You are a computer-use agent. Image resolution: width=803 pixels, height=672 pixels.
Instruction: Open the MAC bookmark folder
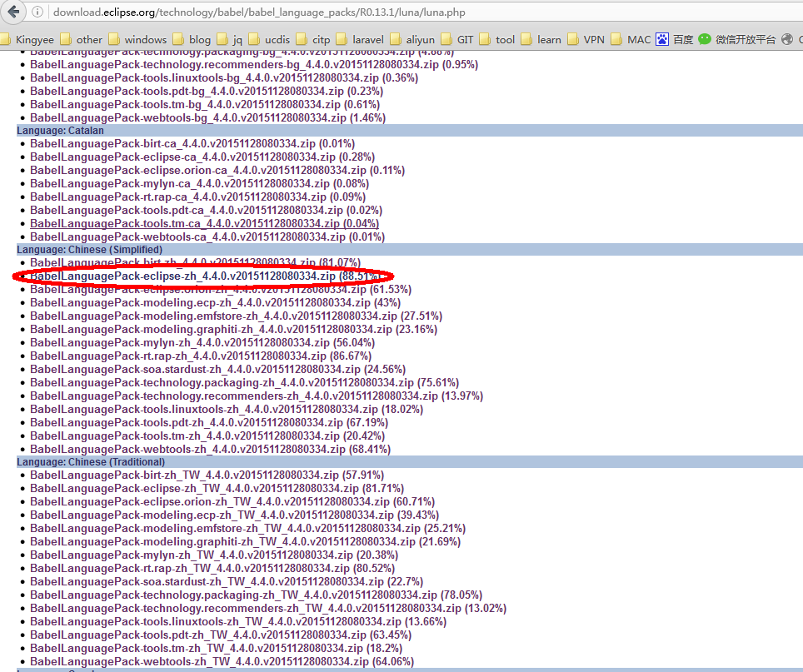631,39
